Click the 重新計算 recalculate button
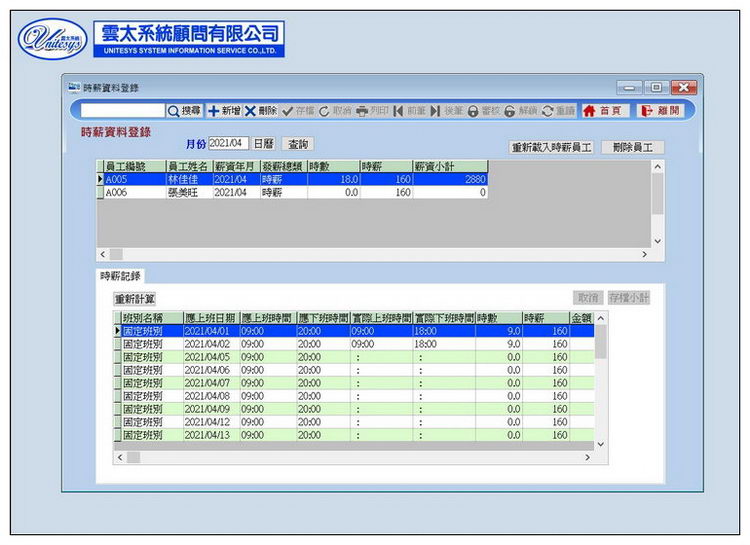 (134, 298)
